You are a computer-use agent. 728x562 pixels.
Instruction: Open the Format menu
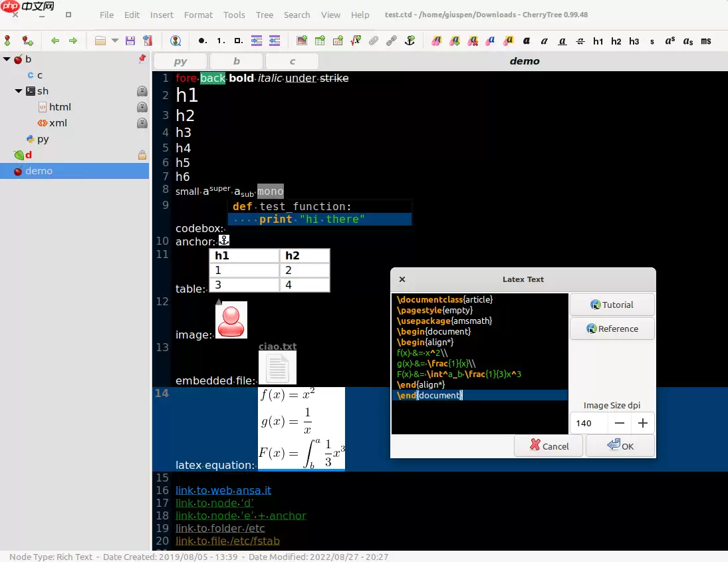(198, 15)
